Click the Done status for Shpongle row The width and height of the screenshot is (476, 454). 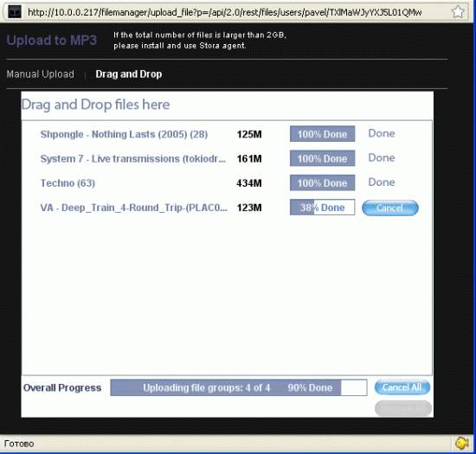(x=382, y=133)
